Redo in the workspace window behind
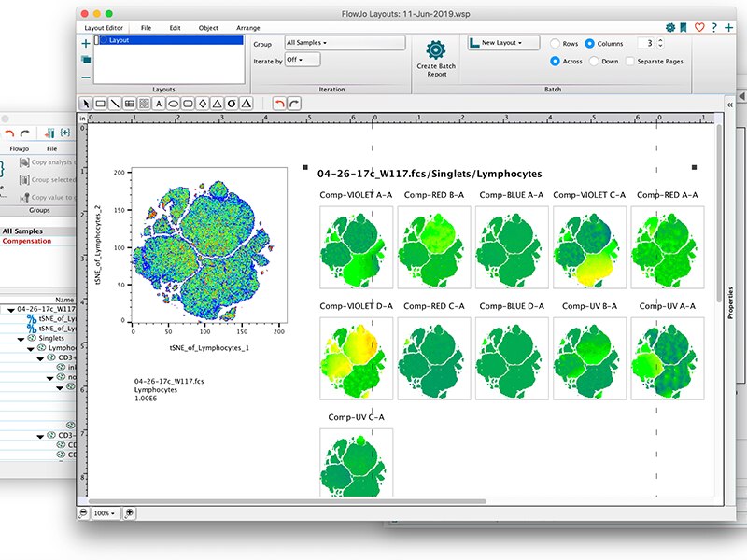747x560 pixels. [25, 133]
